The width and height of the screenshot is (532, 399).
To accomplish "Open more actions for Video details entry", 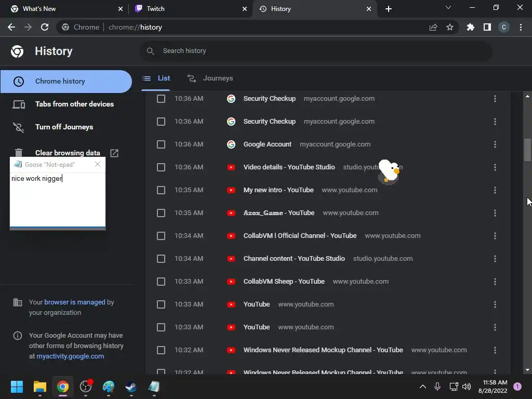I will tap(495, 167).
